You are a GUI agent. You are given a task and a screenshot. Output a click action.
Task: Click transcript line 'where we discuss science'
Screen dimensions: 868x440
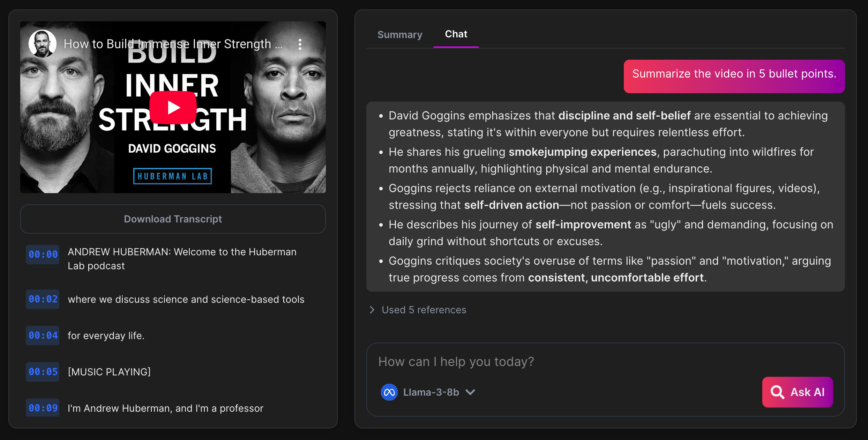186,299
